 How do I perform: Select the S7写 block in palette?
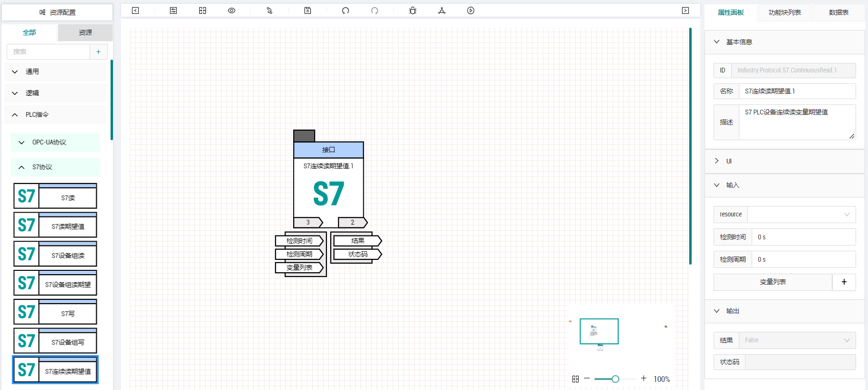[x=55, y=312]
